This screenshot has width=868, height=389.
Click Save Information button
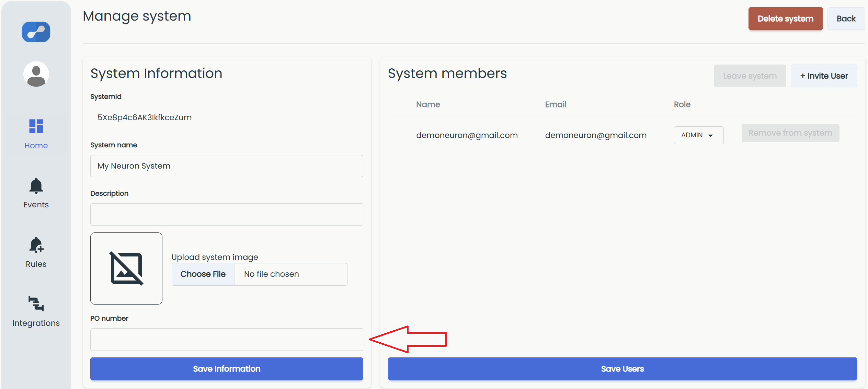(x=227, y=369)
